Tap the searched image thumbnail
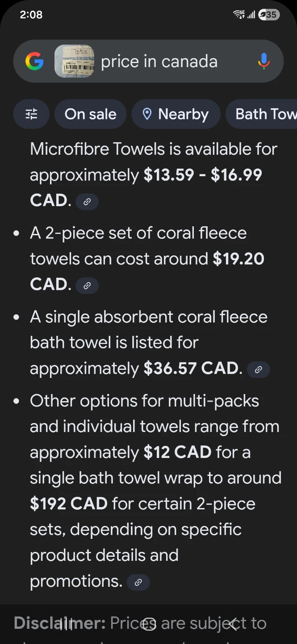 click(x=74, y=61)
